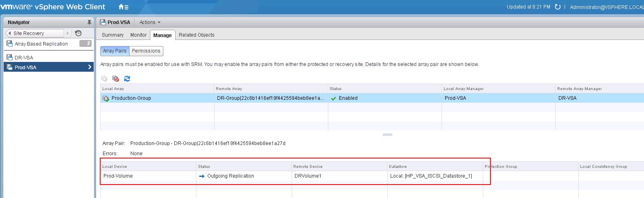Click the DR-VSA remote array manager cell

[x=600, y=98]
